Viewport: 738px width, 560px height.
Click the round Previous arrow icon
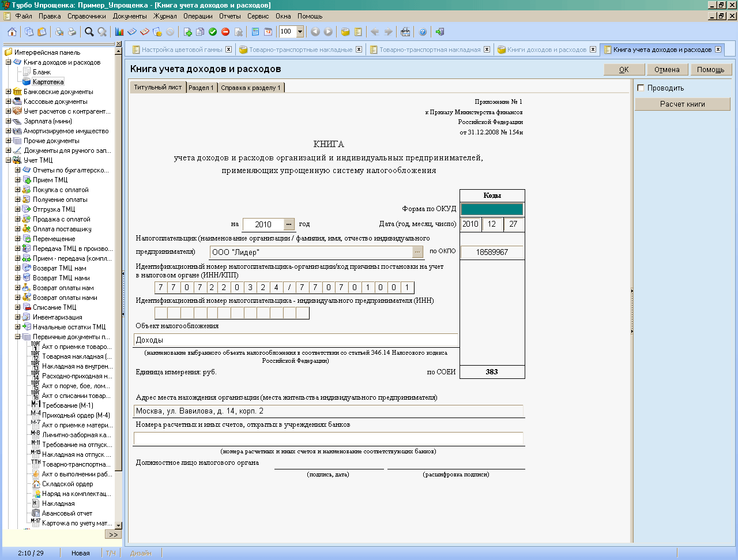pyautogui.click(x=315, y=32)
